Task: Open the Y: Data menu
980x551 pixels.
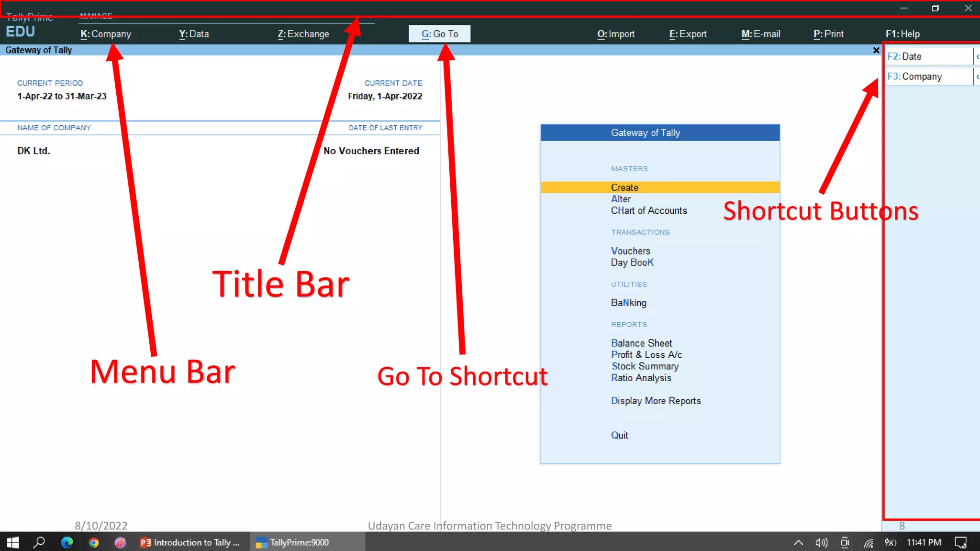Action: point(194,34)
